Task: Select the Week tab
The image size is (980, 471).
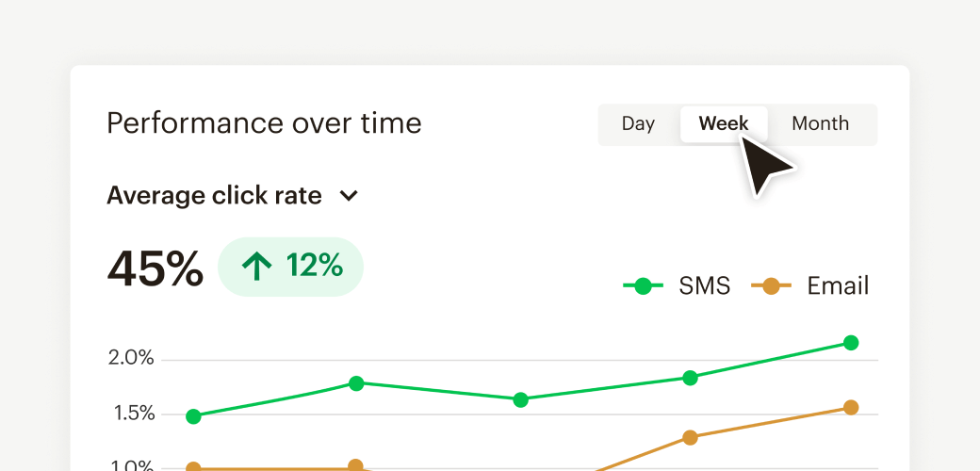Action: (724, 124)
